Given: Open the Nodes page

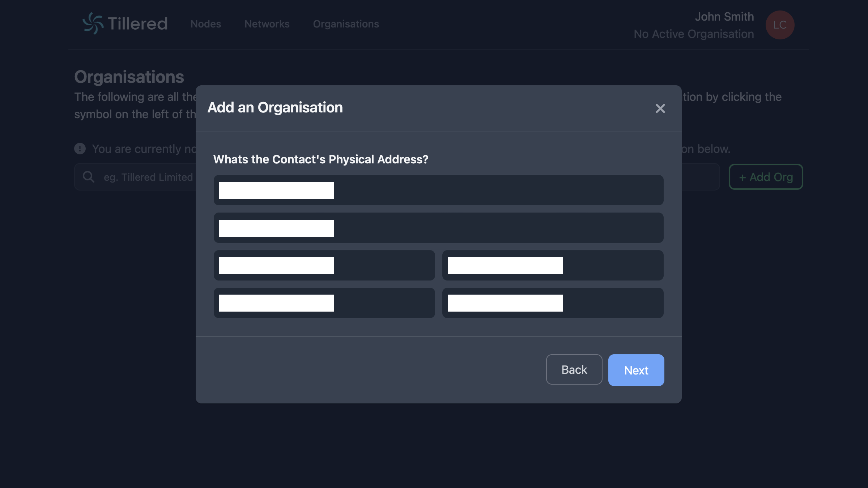Looking at the screenshot, I should (x=206, y=24).
